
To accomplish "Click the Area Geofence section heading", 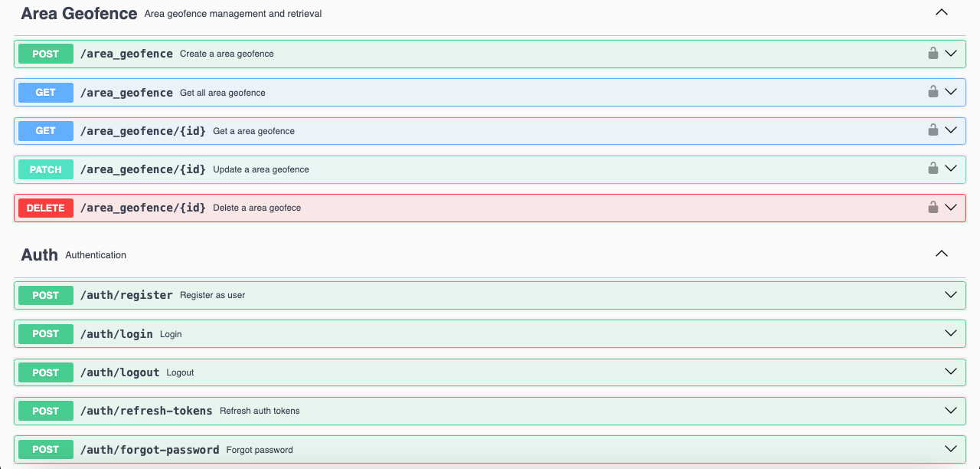I will 79,14.
